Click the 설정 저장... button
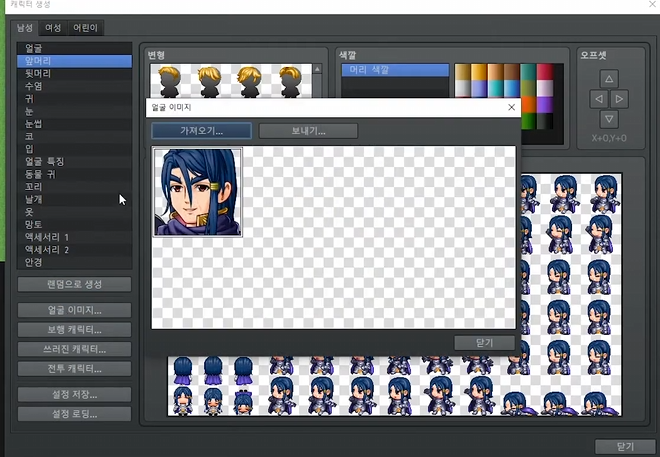This screenshot has height=457, width=660. click(x=75, y=395)
